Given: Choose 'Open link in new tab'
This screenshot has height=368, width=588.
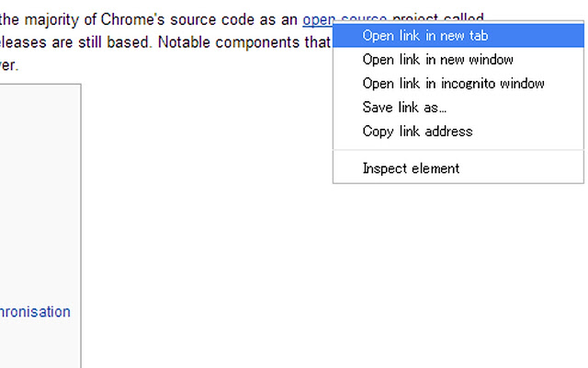Looking at the screenshot, I should [424, 36].
